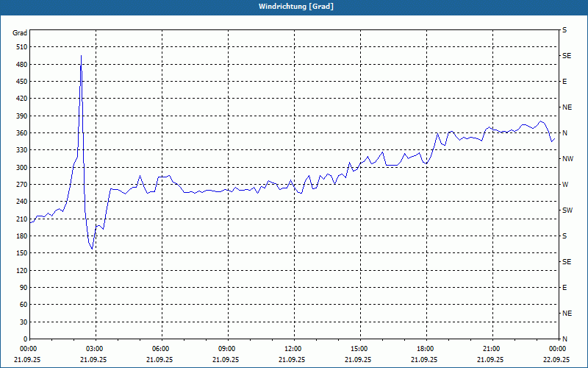588x368 pixels.
Task: Select the 270 value on the degree axis
Action: (22, 185)
